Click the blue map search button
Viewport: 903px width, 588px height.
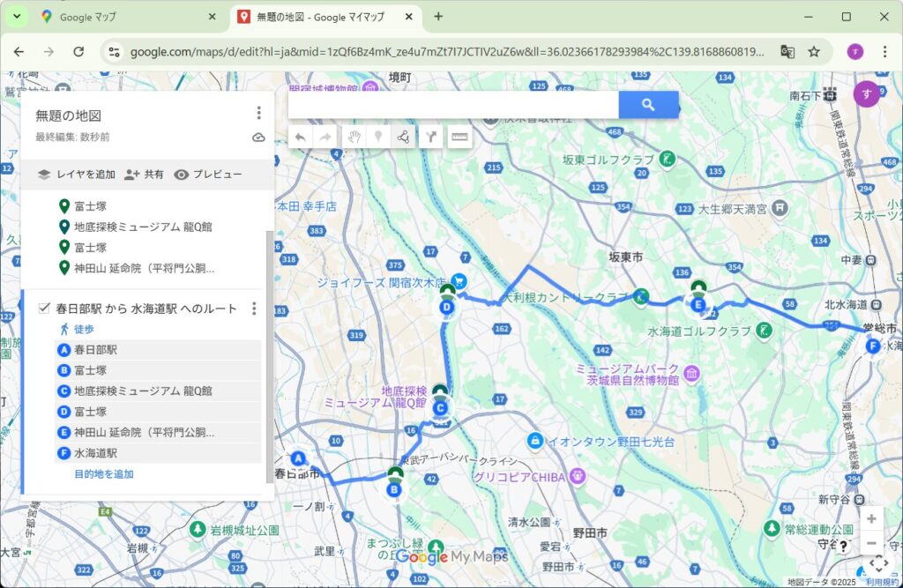tap(648, 105)
